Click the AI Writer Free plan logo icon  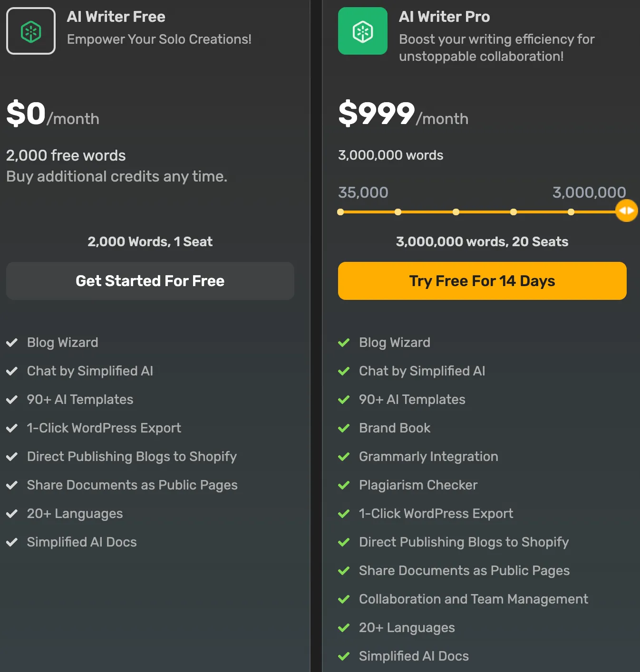coord(31,31)
